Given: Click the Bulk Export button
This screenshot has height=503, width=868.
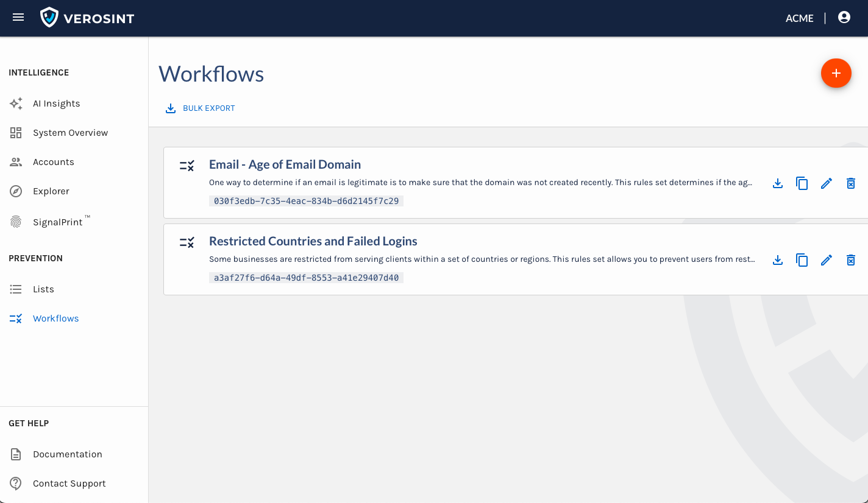Looking at the screenshot, I should click(201, 108).
